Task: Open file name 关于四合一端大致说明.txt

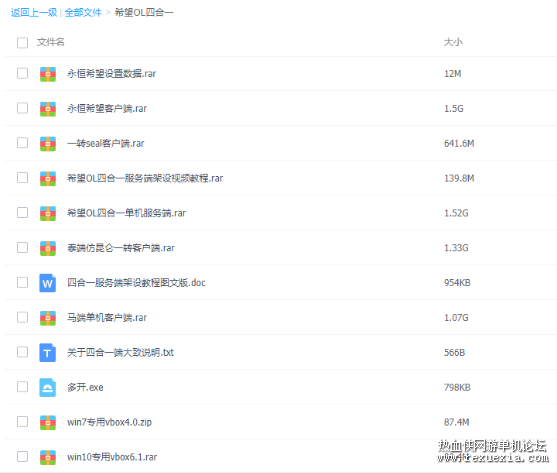Action: tap(120, 352)
